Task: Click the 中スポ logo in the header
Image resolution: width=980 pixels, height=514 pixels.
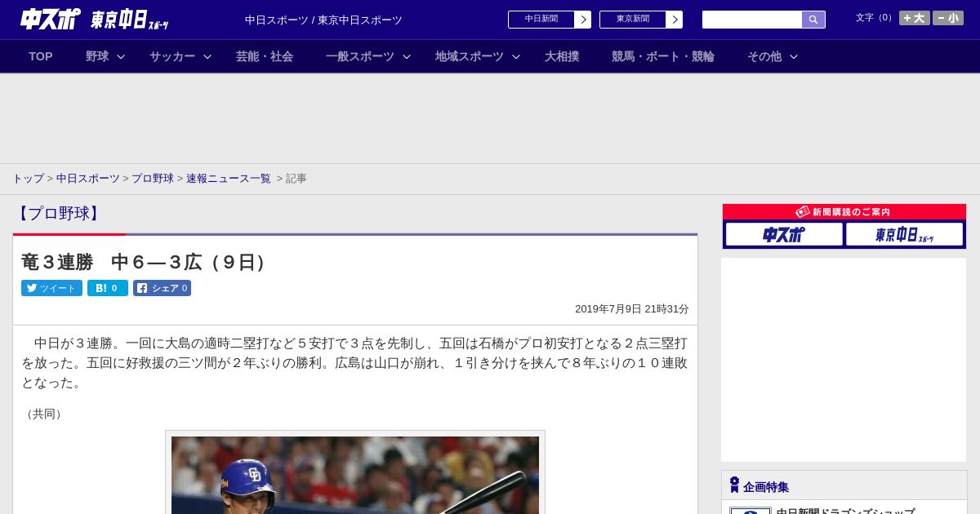Action: point(51,19)
